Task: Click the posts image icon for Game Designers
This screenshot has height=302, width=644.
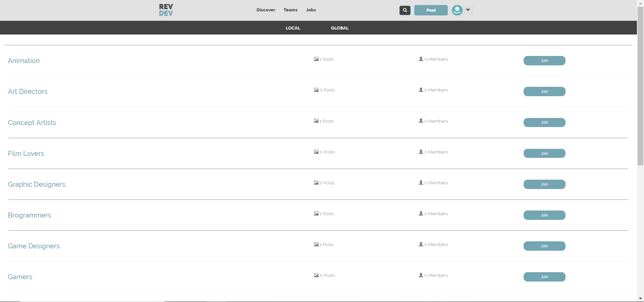Action: [316, 244]
